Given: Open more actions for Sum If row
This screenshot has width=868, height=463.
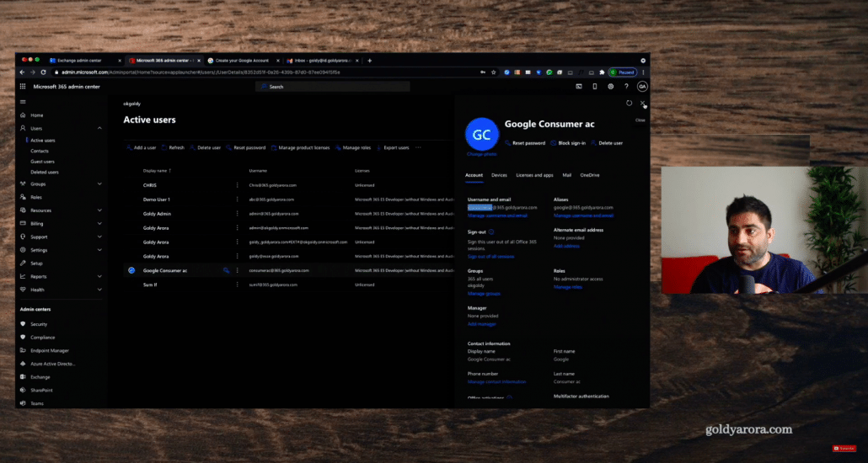Looking at the screenshot, I should tap(238, 285).
